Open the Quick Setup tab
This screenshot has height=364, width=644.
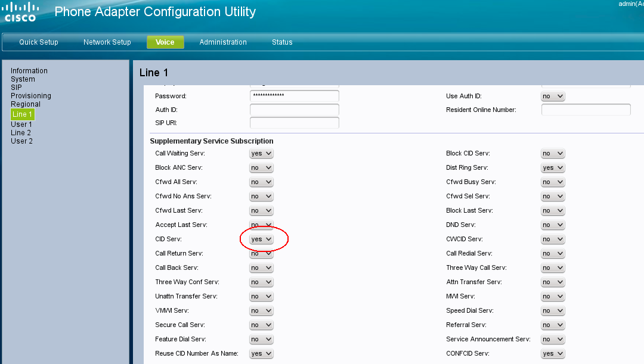[39, 42]
